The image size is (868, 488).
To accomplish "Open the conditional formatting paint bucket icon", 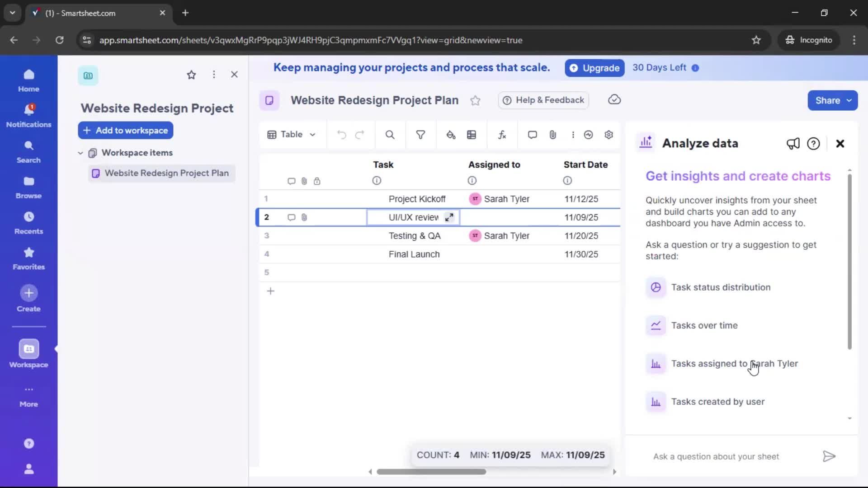I will (451, 135).
